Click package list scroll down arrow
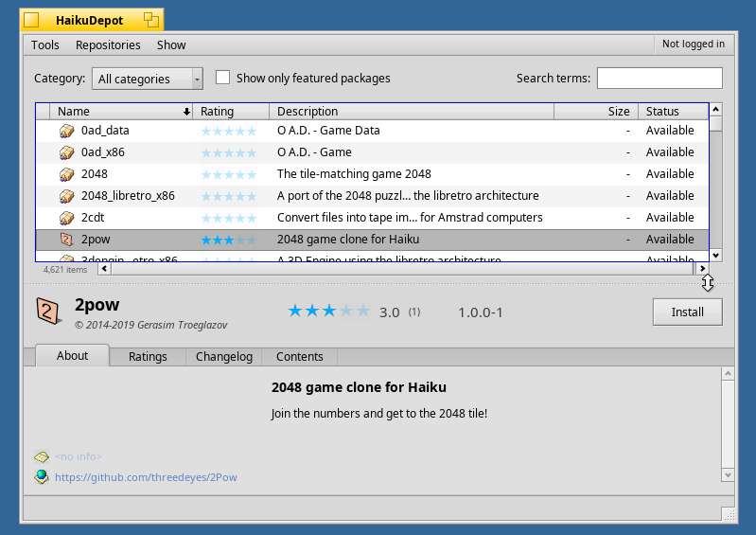The height and width of the screenshot is (535, 756). [x=716, y=256]
